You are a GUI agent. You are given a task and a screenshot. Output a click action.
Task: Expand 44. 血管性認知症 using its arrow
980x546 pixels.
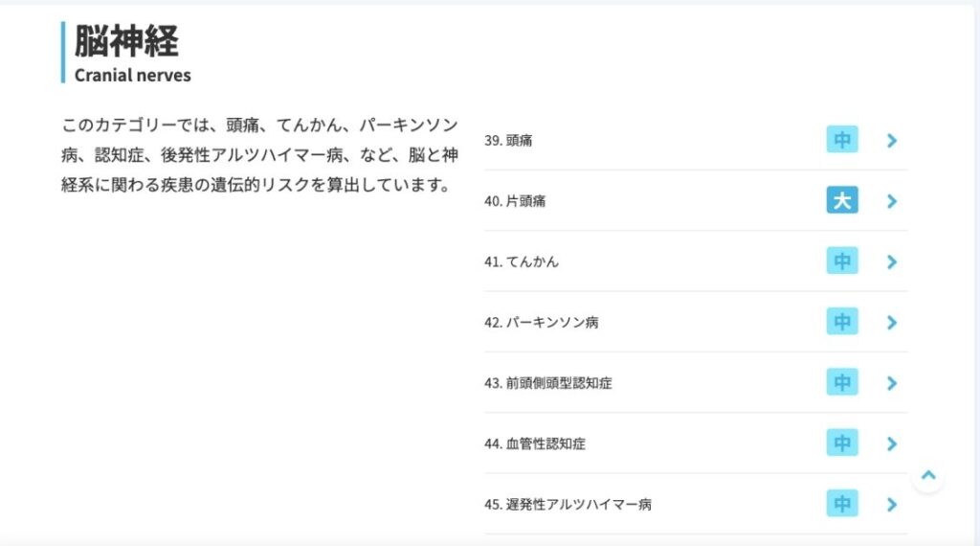click(x=892, y=444)
